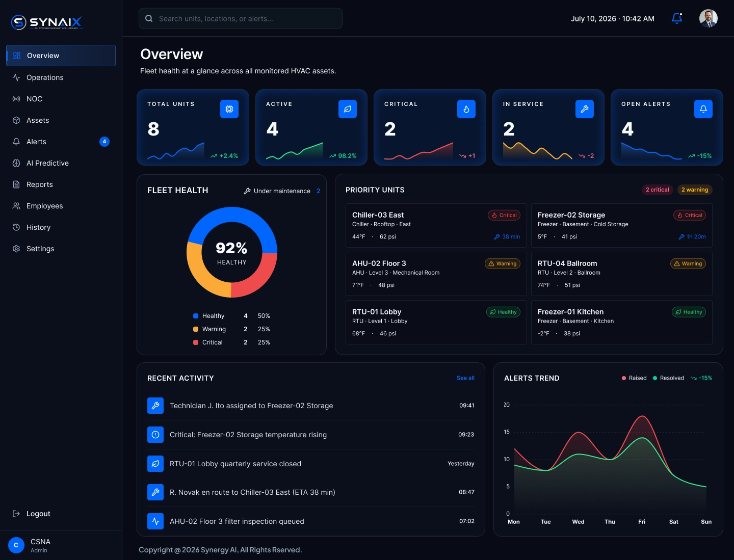Open the Freezer-02 Storage priority unit card
This screenshot has width=734, height=560.
point(622,226)
